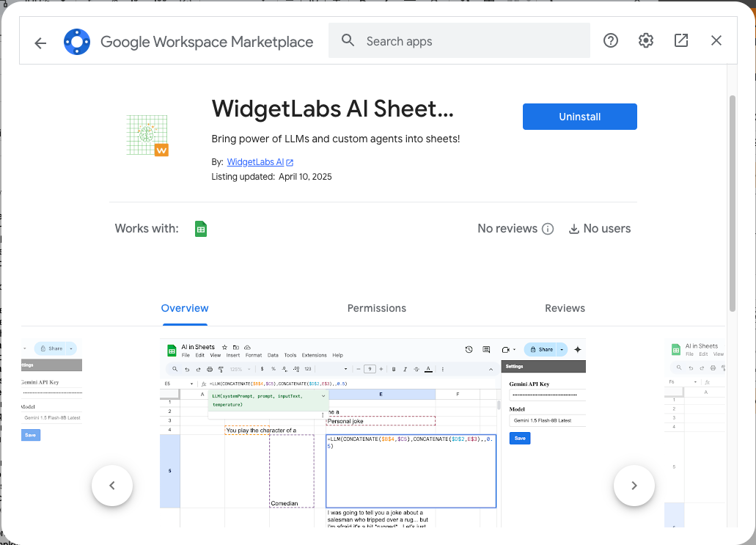Focus the Search apps field
This screenshot has height=545, width=756.
click(x=459, y=40)
